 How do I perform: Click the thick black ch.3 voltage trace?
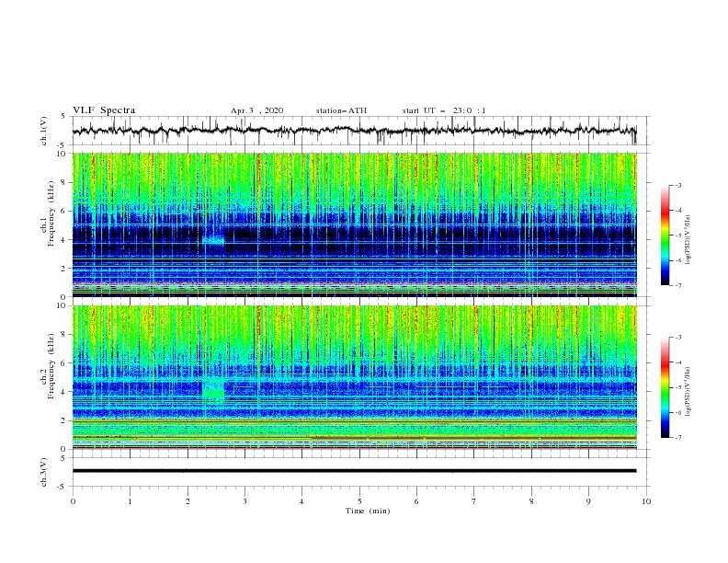354,471
